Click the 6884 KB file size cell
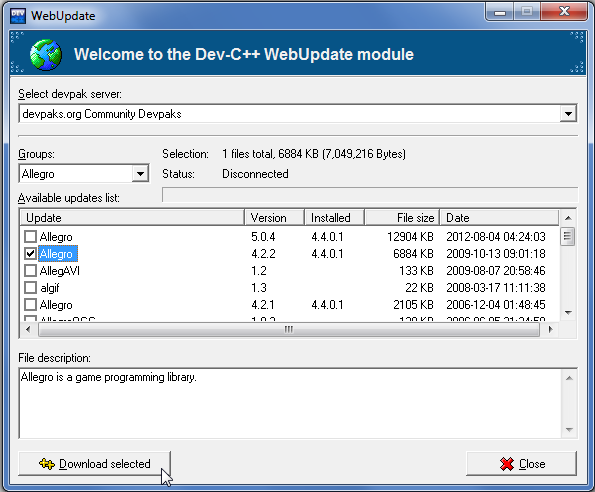The height and width of the screenshot is (492, 595). click(413, 254)
